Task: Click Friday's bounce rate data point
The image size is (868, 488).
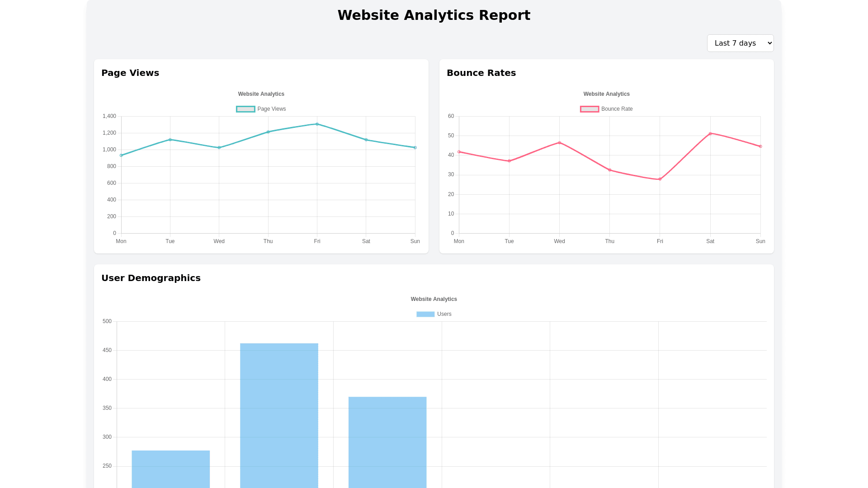Action: (x=660, y=179)
